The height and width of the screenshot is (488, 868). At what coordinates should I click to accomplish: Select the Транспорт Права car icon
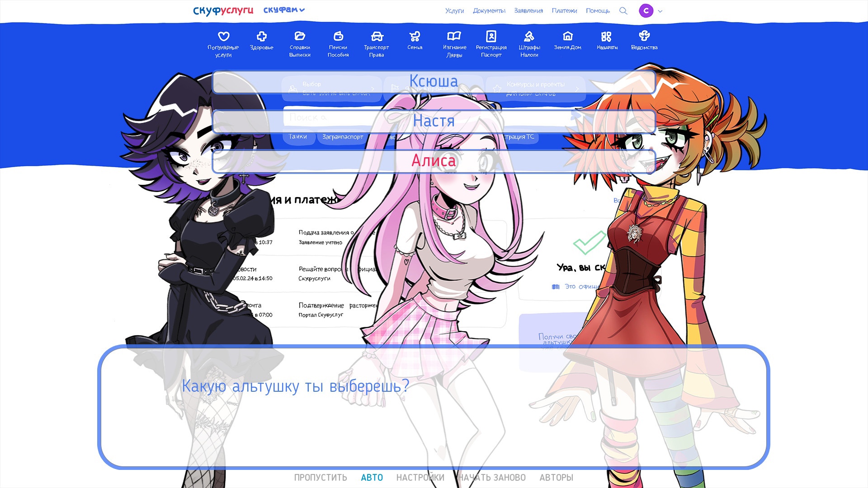[x=377, y=36]
